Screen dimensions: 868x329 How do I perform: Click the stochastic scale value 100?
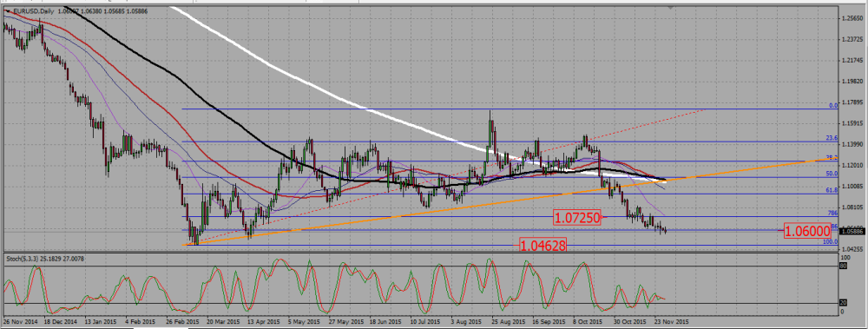point(845,258)
